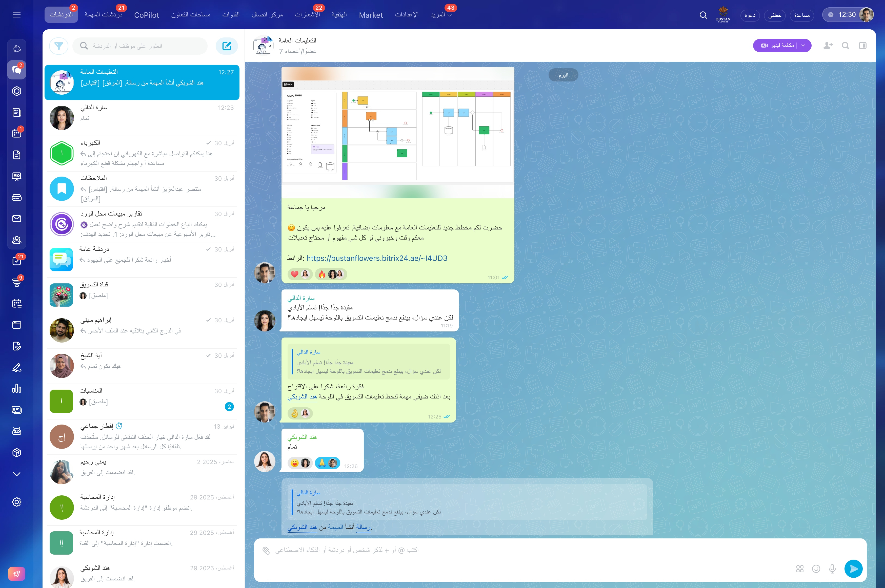Image resolution: width=885 pixels, height=588 pixels.
Task: Open the rocket icon at sidebar bottom
Action: pyautogui.click(x=16, y=574)
